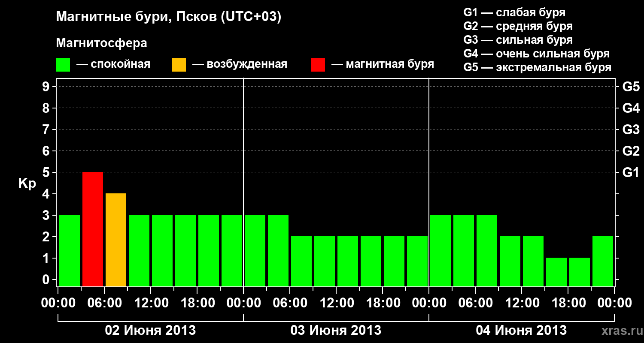
Task: Click the 06:00 label above 04 Июня 2013
Action: click(x=476, y=303)
